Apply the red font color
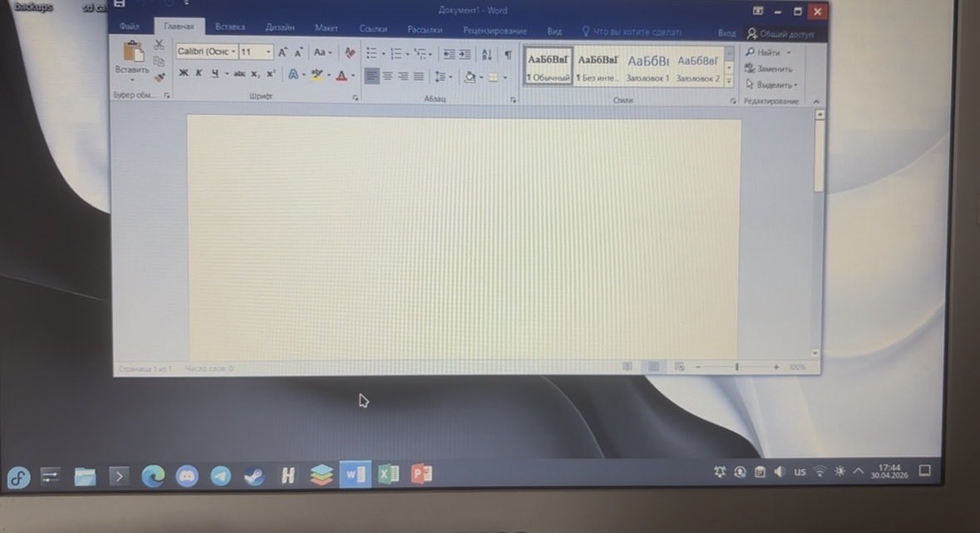This screenshot has width=980, height=533. 342,76
